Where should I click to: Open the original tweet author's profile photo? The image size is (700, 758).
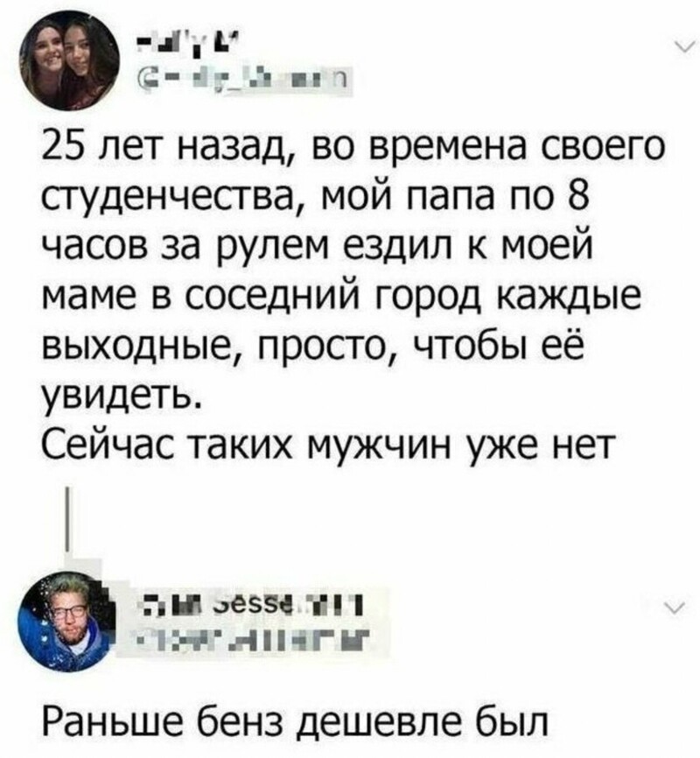pos(69,59)
